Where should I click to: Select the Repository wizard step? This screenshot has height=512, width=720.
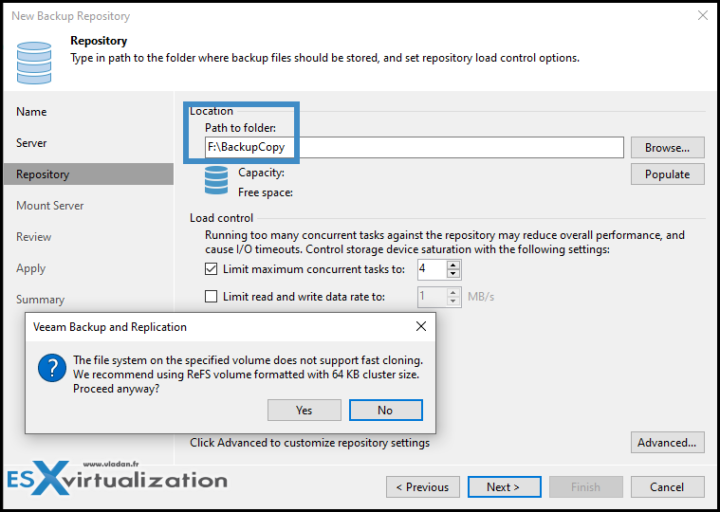[x=89, y=174]
